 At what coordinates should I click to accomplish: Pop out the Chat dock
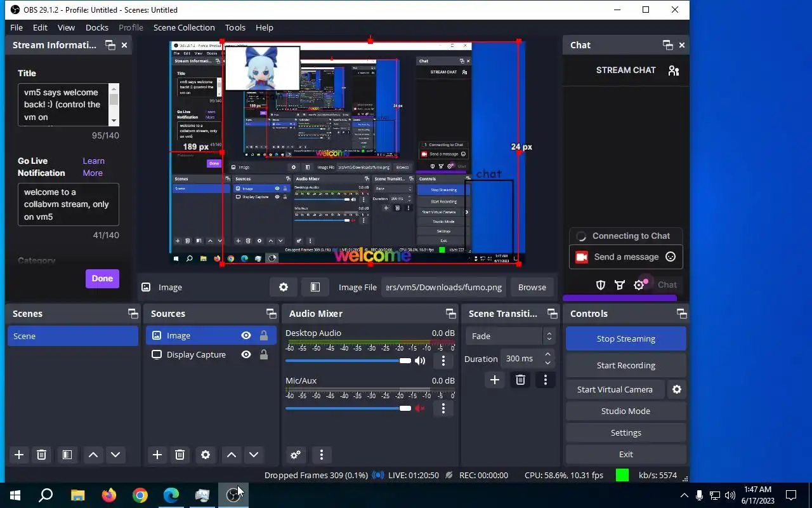point(667,45)
